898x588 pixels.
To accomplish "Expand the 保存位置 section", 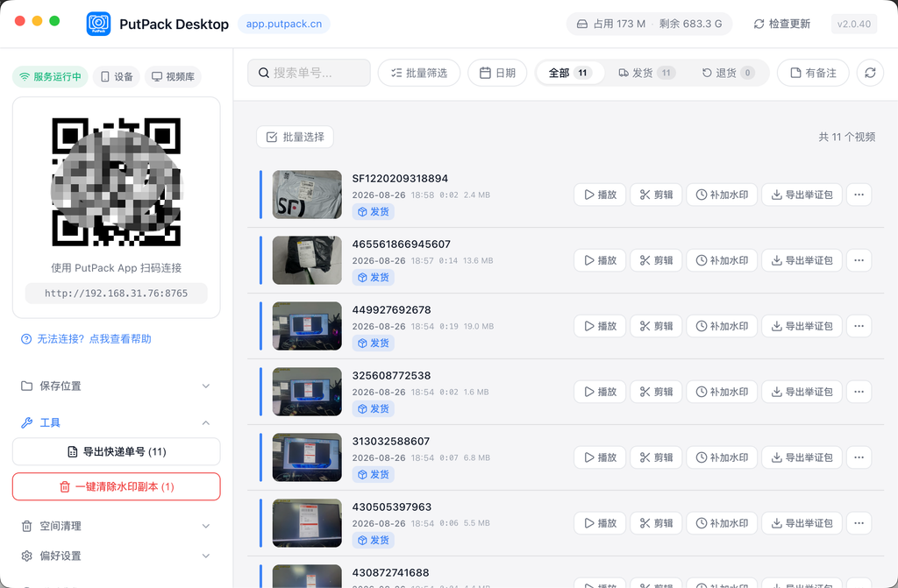I will click(x=117, y=386).
